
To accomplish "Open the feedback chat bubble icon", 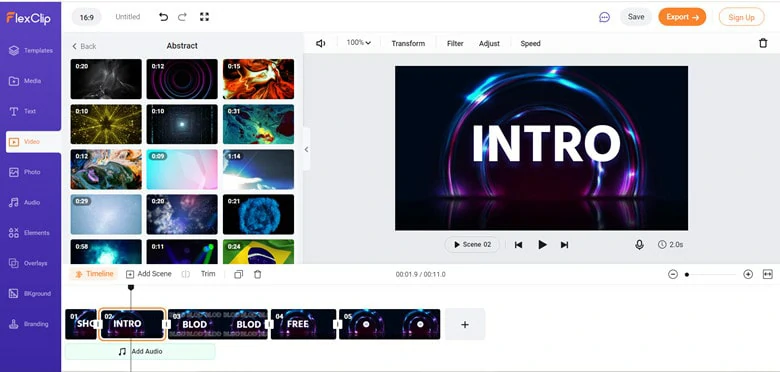I will pos(604,17).
